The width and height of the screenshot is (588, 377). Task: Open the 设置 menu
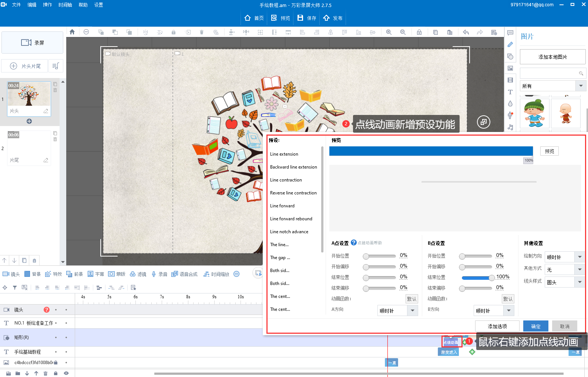[x=98, y=5]
